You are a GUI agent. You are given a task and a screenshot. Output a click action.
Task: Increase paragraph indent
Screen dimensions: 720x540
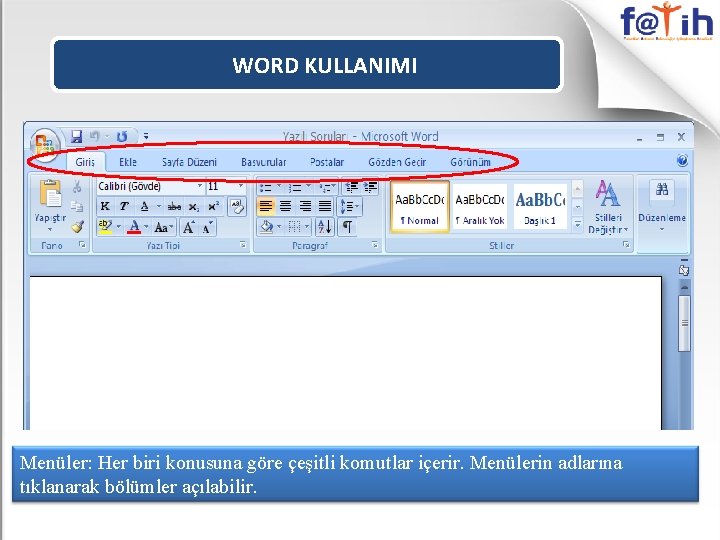click(x=370, y=187)
